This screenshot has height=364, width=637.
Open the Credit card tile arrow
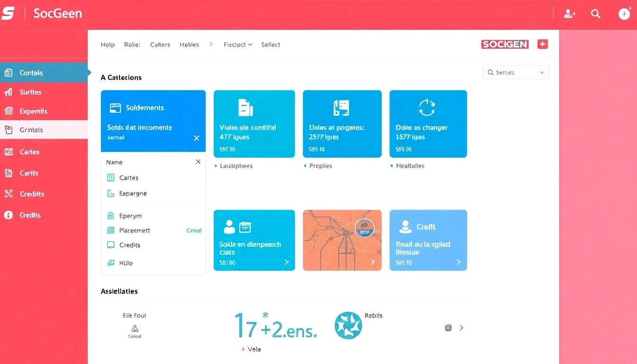458,262
